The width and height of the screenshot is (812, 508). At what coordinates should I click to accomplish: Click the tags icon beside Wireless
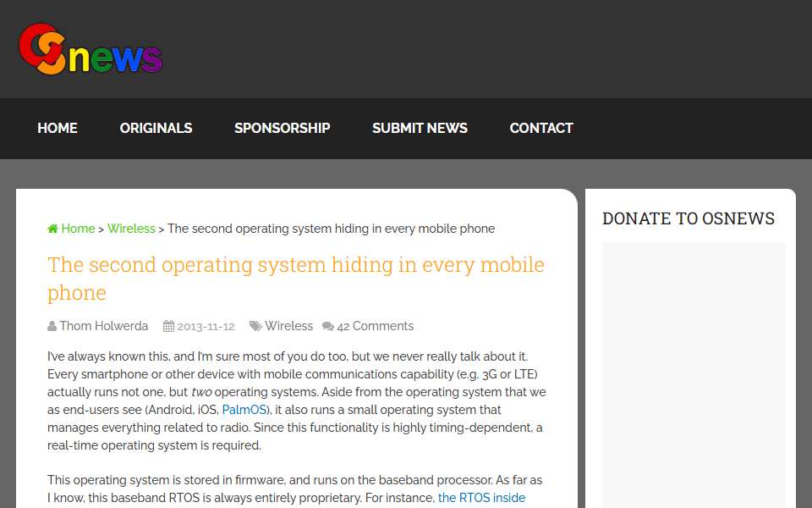point(255,326)
